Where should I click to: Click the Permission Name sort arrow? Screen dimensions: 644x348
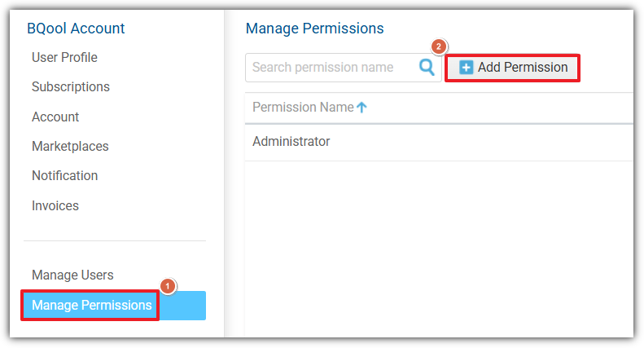click(x=361, y=108)
